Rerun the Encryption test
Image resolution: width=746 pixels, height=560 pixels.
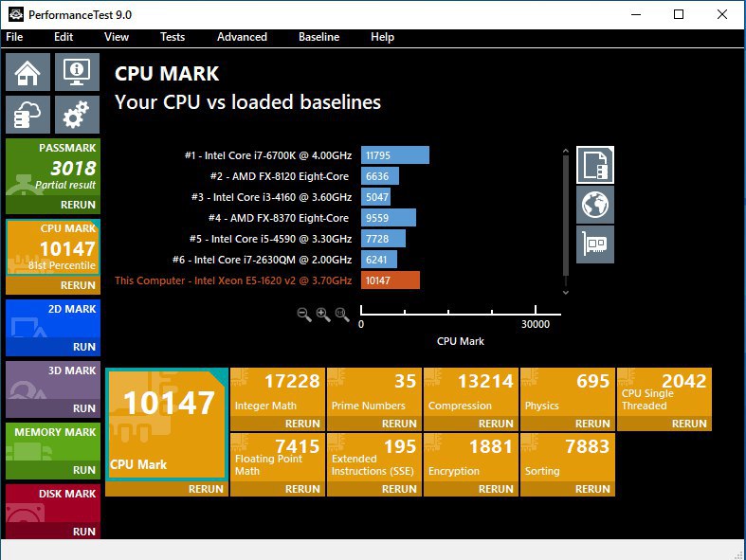point(471,489)
